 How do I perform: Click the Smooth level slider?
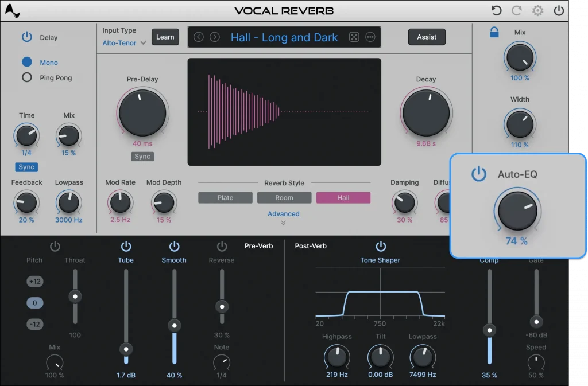(174, 325)
